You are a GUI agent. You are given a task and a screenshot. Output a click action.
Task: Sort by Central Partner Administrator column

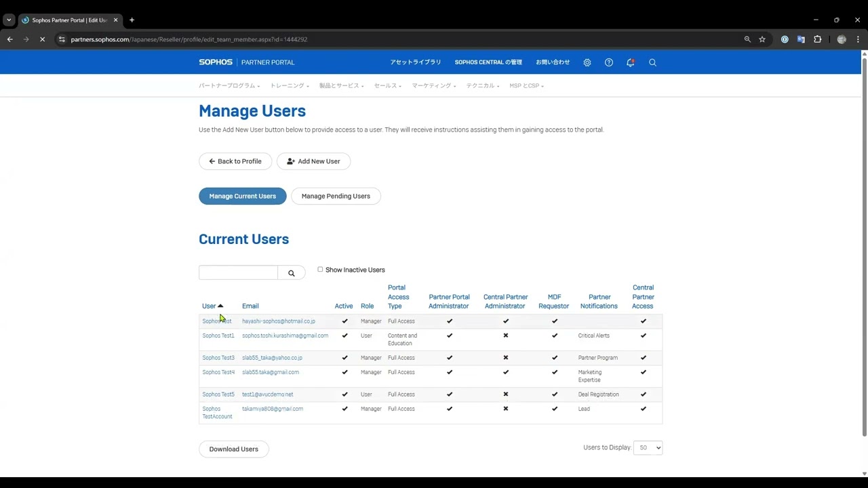(x=505, y=302)
